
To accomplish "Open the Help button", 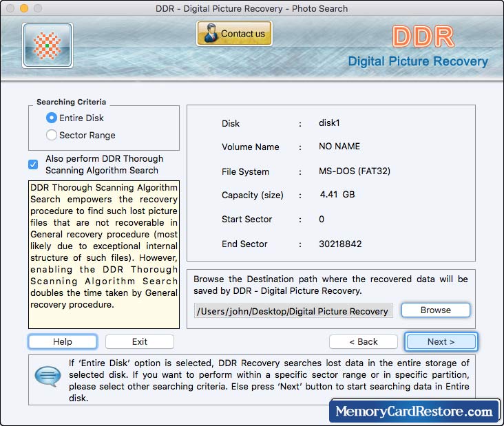I will [63, 341].
